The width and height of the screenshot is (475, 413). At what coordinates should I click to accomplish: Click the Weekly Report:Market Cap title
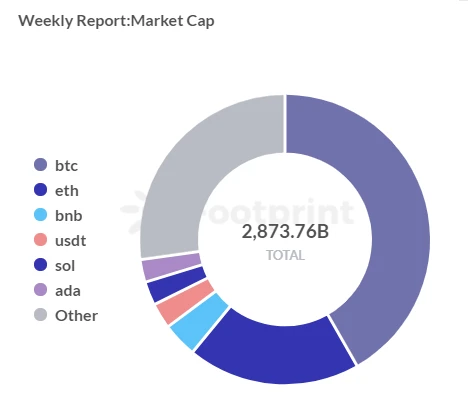point(116,21)
